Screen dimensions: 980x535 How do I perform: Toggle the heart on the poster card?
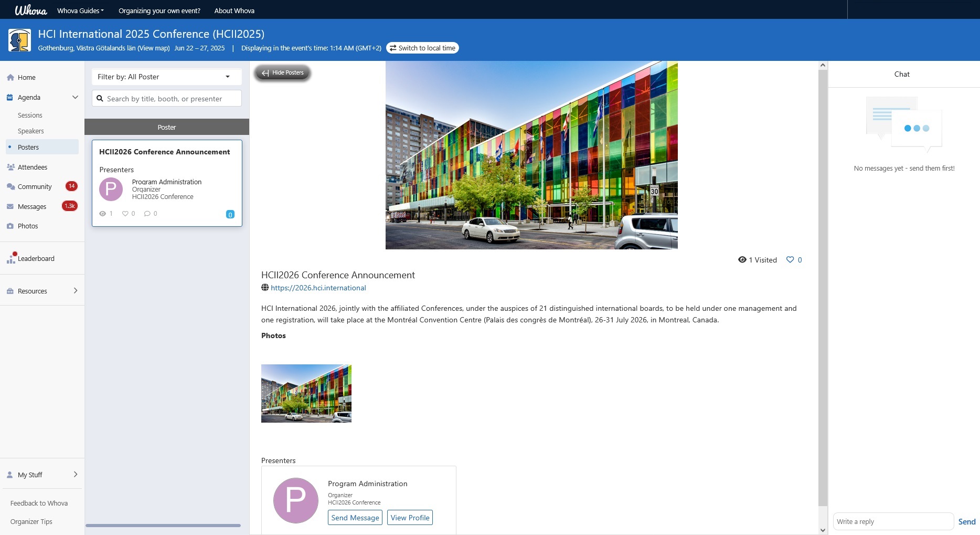pos(125,214)
